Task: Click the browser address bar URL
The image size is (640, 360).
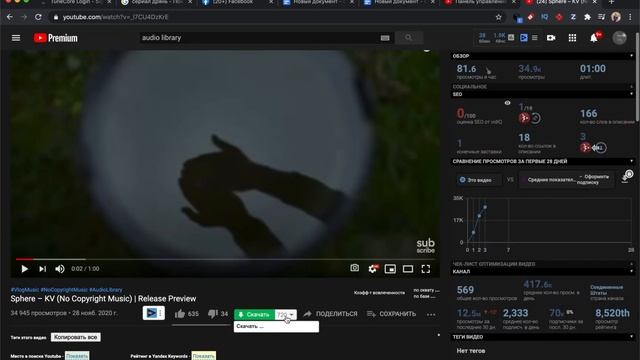Action: (115, 17)
